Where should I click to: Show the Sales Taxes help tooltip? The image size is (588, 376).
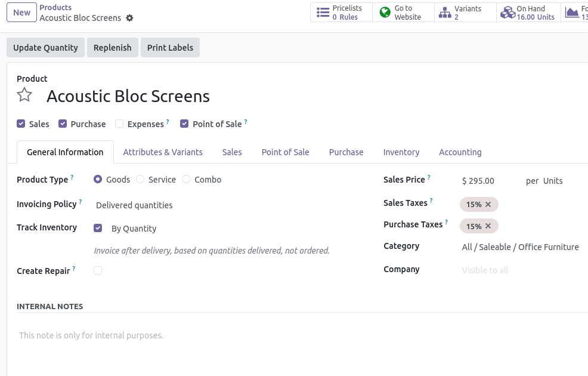point(431,201)
